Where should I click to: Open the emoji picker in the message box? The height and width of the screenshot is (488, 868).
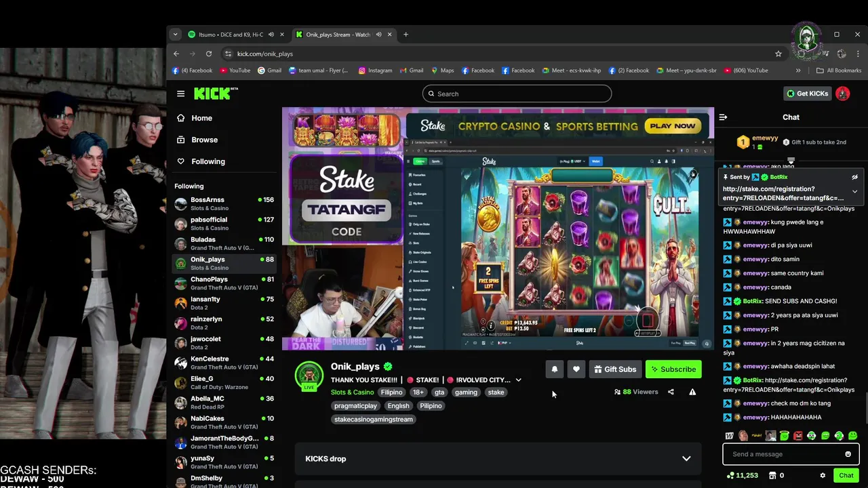(848, 454)
